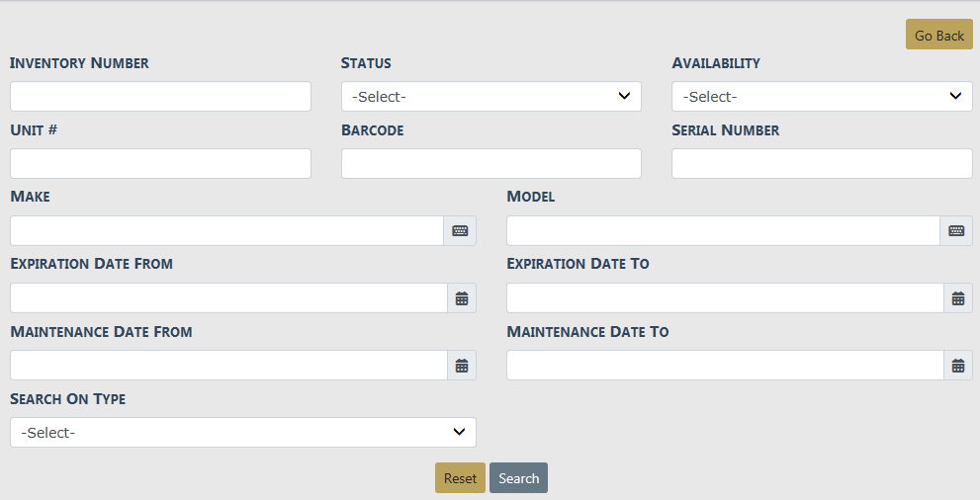Focus the Inventory Number text field

[x=160, y=96]
